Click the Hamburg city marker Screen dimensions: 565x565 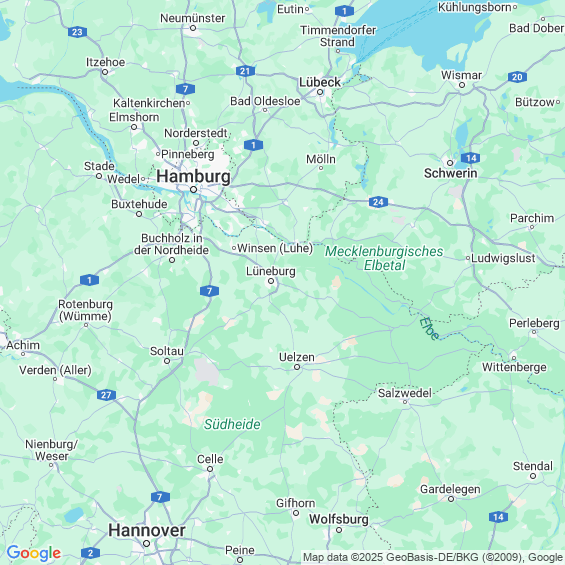tap(193, 190)
